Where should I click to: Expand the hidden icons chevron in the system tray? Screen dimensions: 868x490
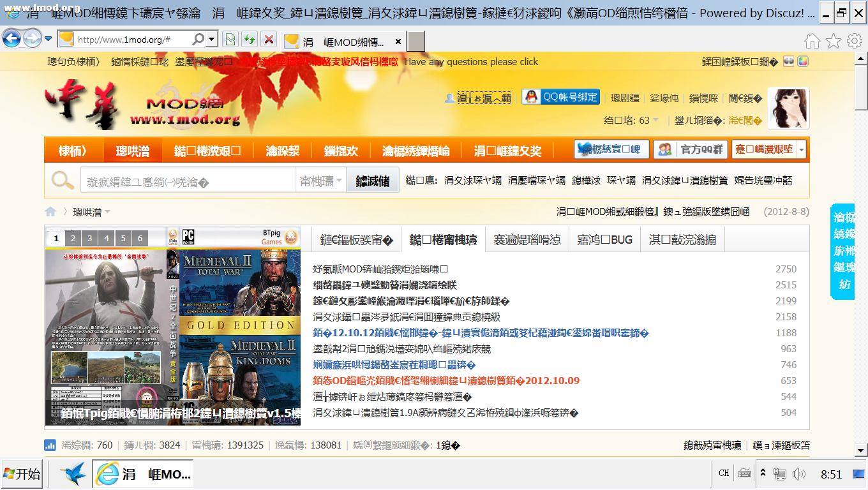coord(763,473)
